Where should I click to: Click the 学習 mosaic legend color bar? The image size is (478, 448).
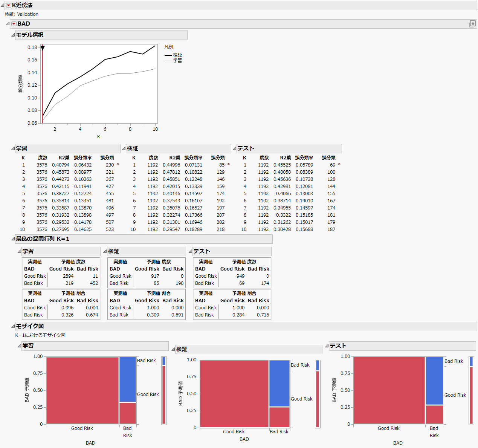pyautogui.click(x=164, y=390)
